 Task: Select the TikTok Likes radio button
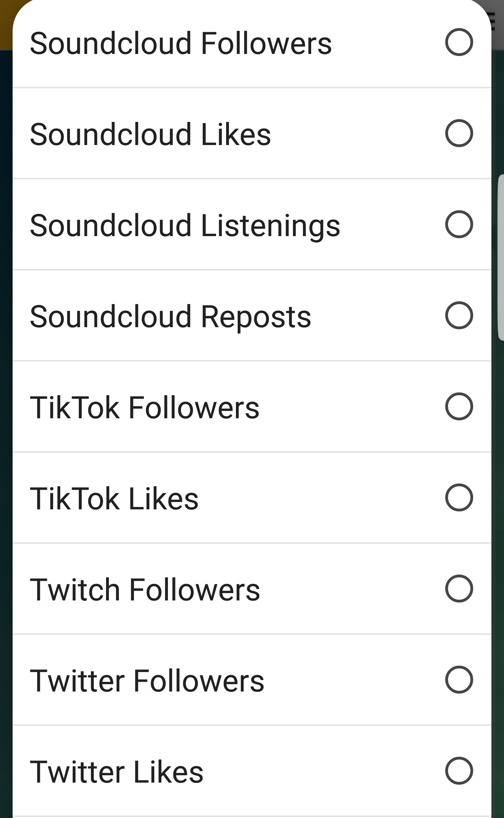pyautogui.click(x=459, y=497)
